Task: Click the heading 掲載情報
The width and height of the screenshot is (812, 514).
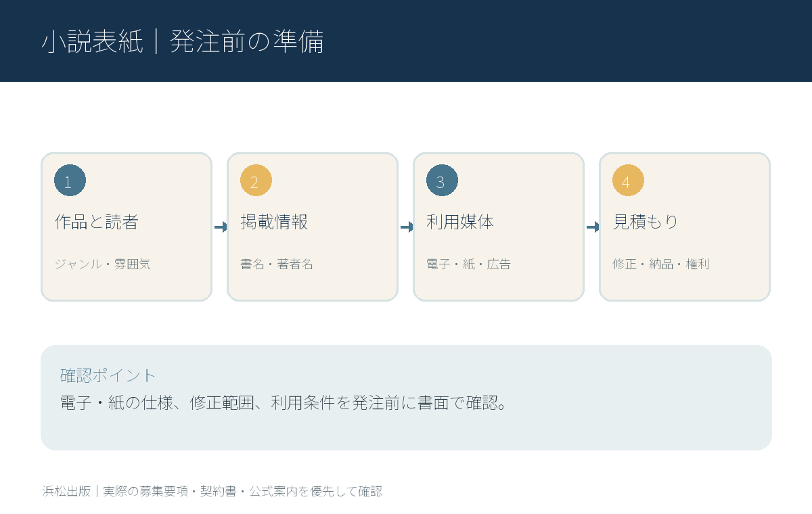Action: tap(274, 222)
